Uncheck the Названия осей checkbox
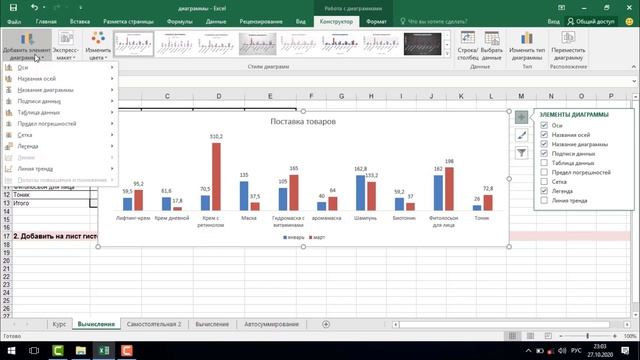 click(544, 135)
